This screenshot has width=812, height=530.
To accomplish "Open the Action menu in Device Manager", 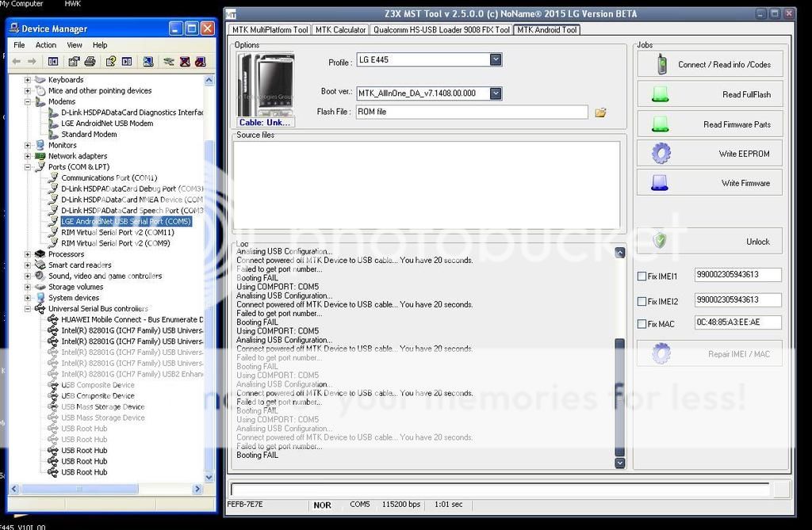I will click(46, 45).
